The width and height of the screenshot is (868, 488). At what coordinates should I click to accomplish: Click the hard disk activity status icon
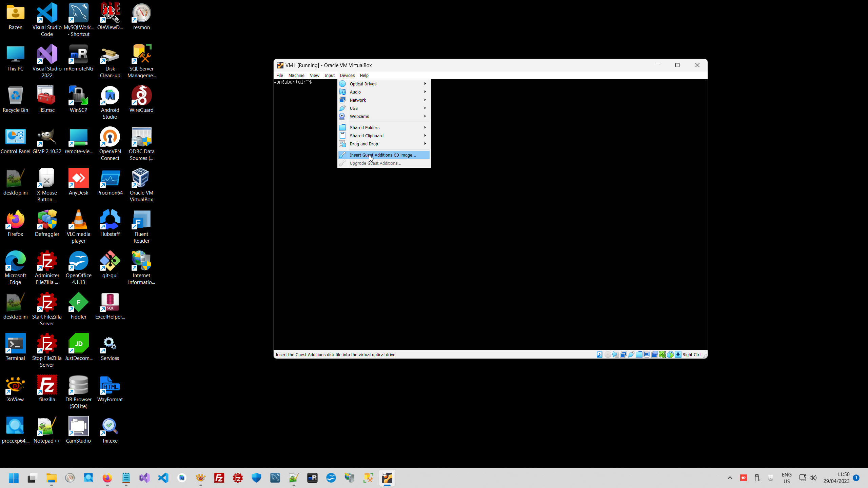(x=599, y=354)
